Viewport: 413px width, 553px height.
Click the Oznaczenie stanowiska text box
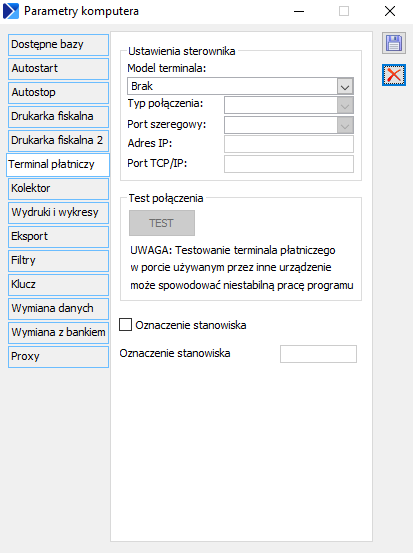pos(318,354)
